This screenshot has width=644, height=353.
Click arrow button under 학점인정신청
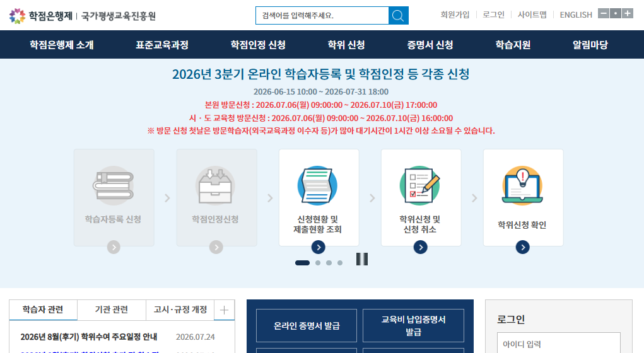[216, 247]
